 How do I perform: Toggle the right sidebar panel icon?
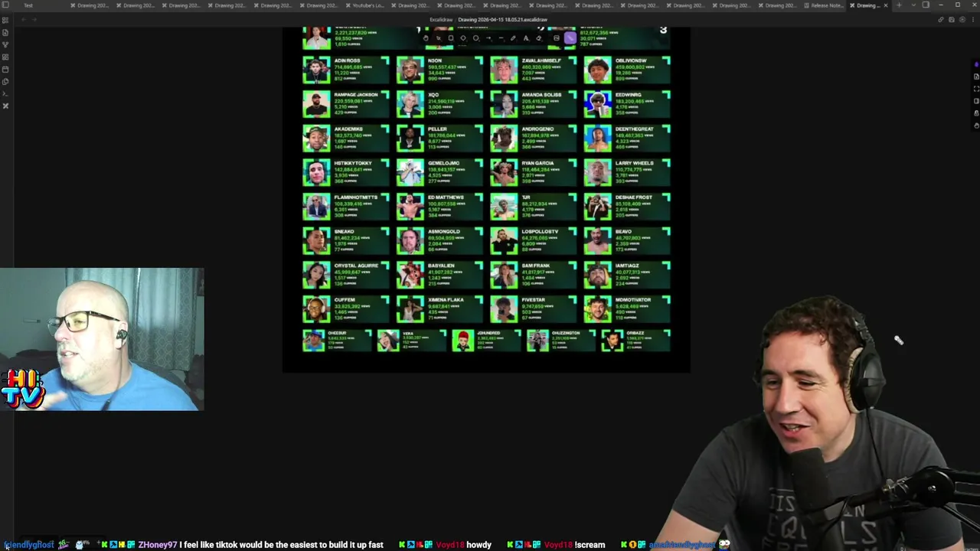coord(926,5)
